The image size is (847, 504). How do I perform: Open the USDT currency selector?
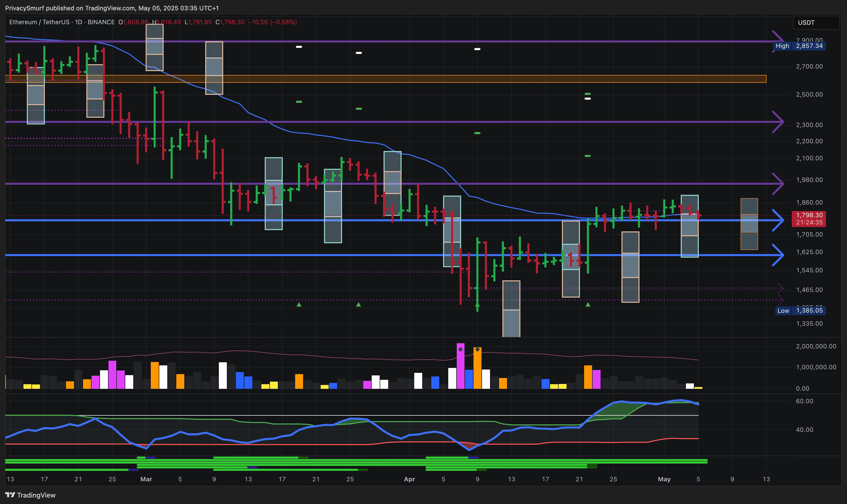click(816, 22)
